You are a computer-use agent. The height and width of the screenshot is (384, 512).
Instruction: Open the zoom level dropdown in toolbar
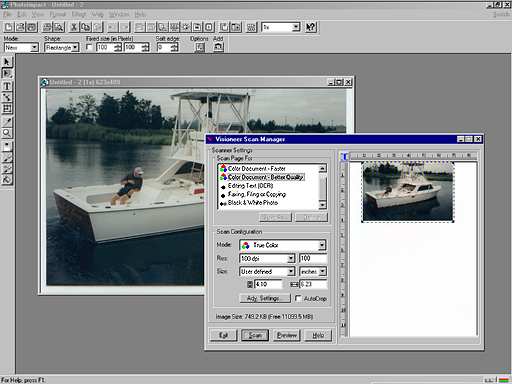click(x=295, y=27)
